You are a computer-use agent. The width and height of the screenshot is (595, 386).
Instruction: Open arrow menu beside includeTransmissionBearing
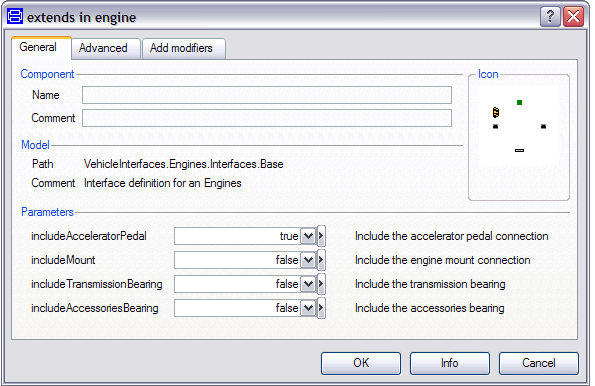click(x=321, y=284)
